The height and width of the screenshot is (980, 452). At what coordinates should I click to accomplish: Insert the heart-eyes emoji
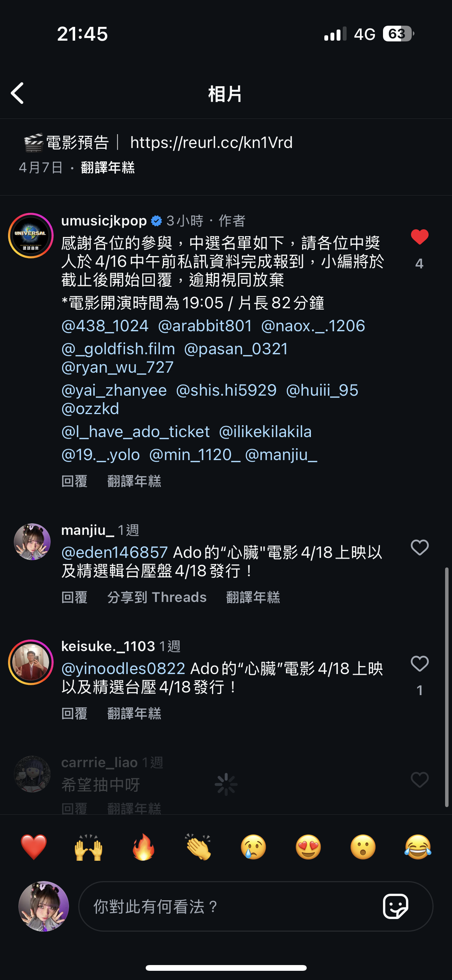(x=308, y=847)
